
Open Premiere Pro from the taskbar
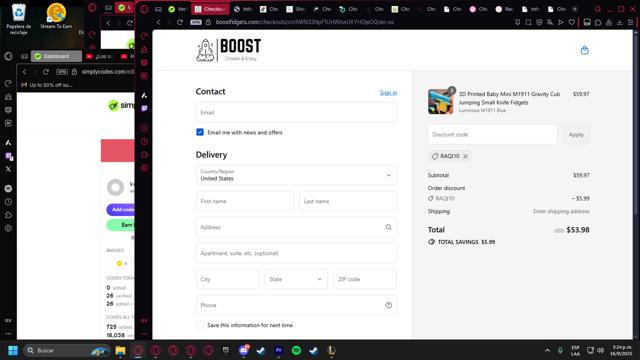click(279, 350)
